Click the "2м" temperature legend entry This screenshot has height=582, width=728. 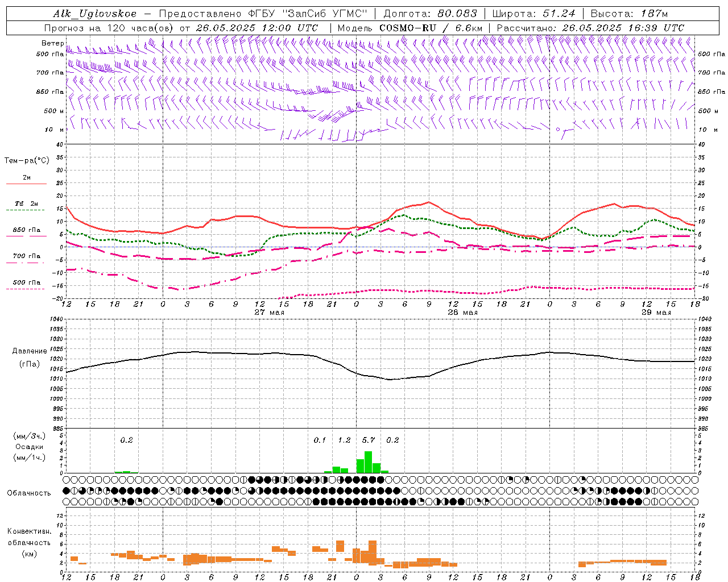(27, 178)
